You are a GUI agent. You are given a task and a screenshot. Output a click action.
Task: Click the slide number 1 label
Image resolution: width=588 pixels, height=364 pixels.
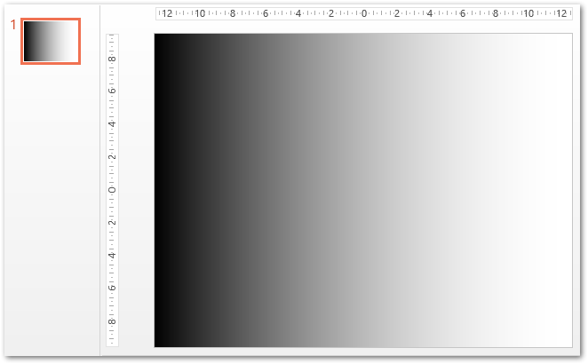[13, 25]
